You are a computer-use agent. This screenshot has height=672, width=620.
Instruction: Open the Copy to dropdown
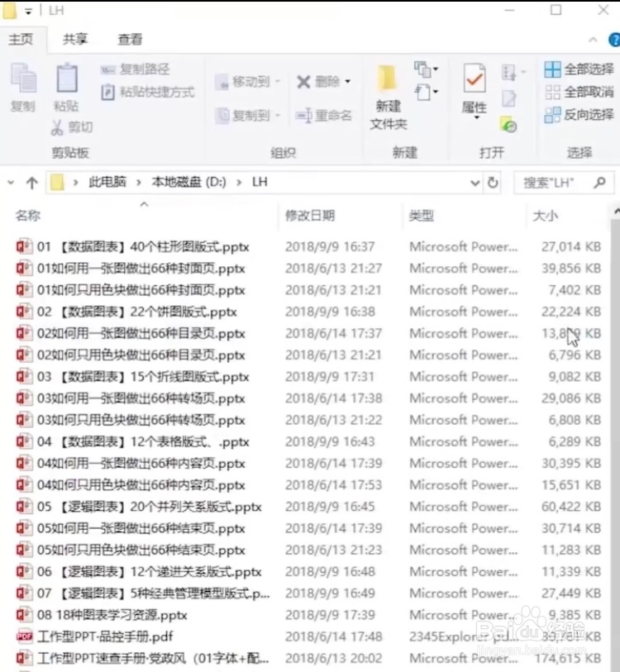click(248, 115)
